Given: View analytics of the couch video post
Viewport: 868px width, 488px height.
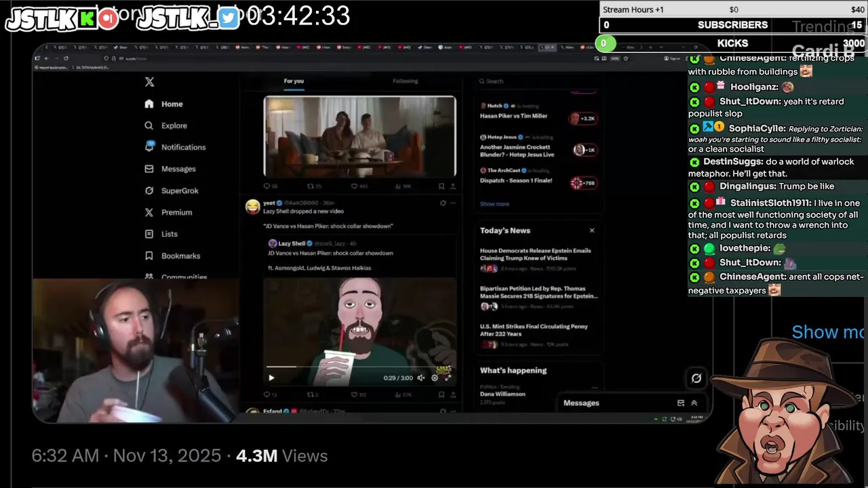Looking at the screenshot, I should click(403, 186).
